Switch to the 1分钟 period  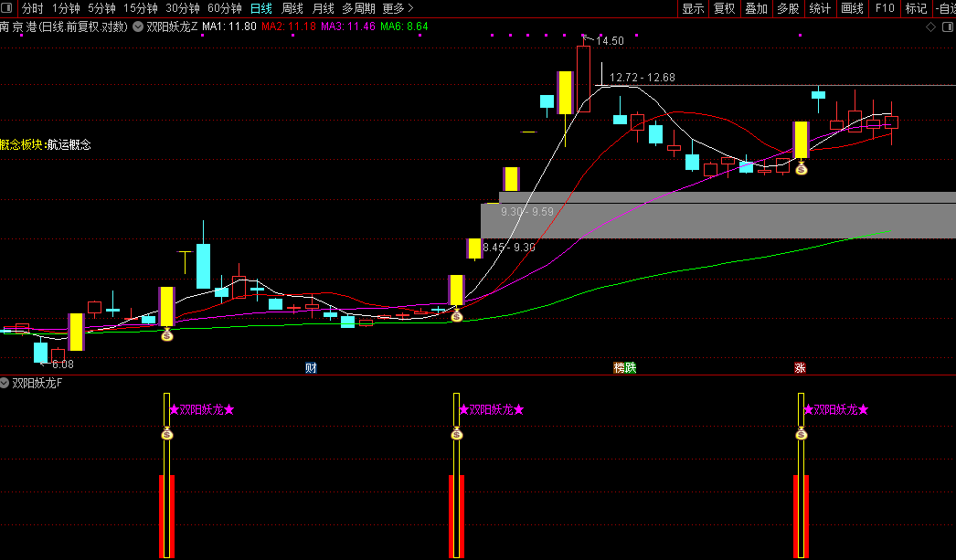pyautogui.click(x=66, y=8)
